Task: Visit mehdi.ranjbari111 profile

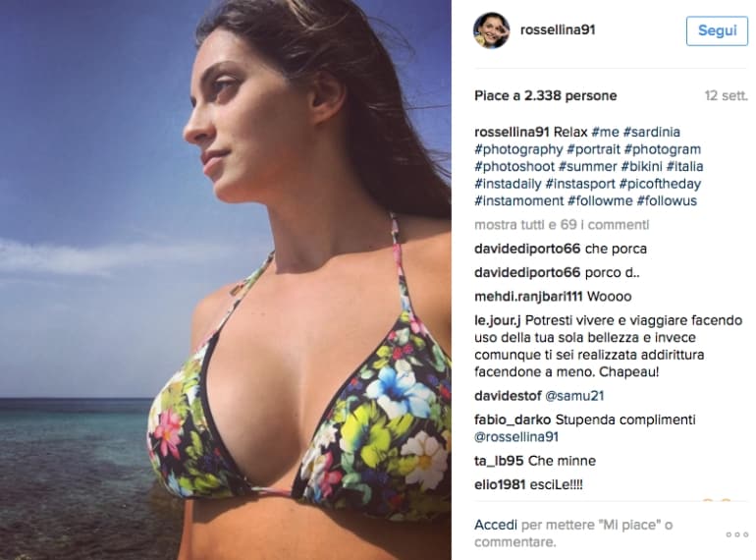Action: [x=528, y=297]
